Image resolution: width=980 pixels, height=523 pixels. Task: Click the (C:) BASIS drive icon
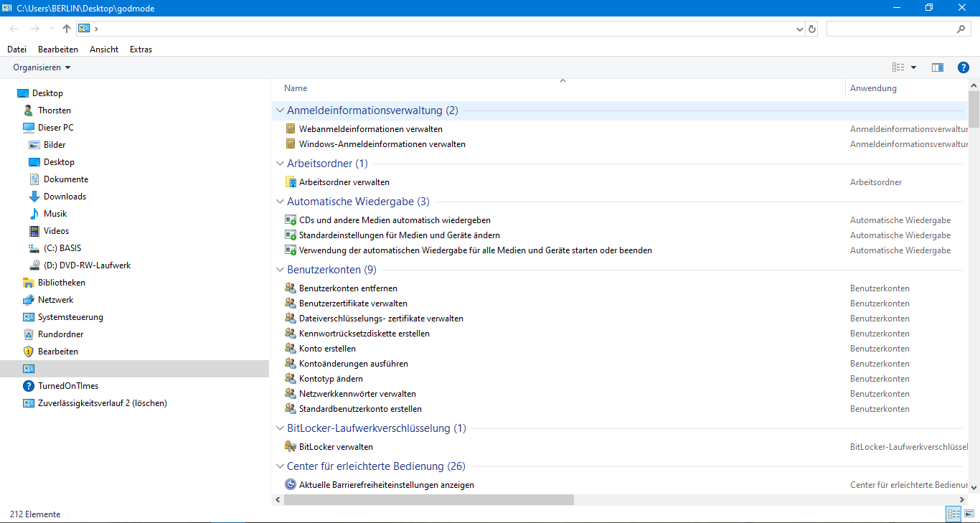[x=34, y=248]
